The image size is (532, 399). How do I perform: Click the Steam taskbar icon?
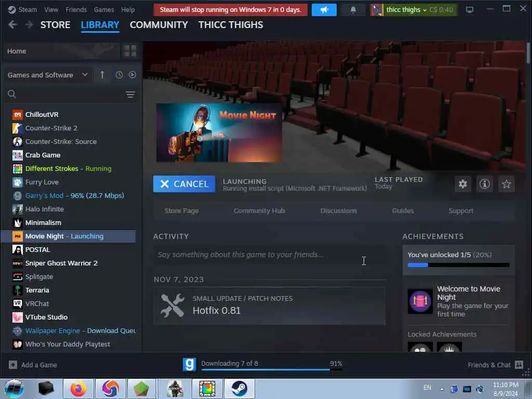pos(240,389)
